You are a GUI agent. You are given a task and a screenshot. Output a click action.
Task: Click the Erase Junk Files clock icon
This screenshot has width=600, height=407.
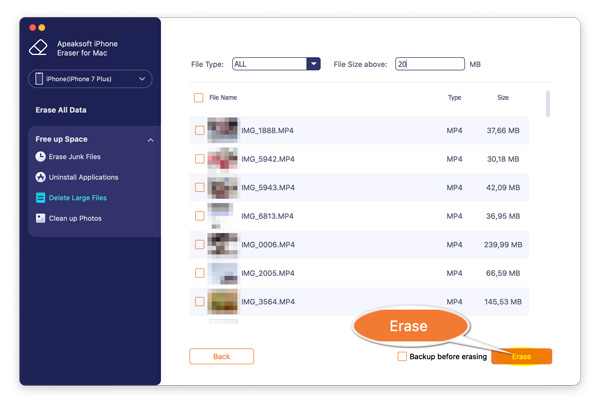point(41,156)
